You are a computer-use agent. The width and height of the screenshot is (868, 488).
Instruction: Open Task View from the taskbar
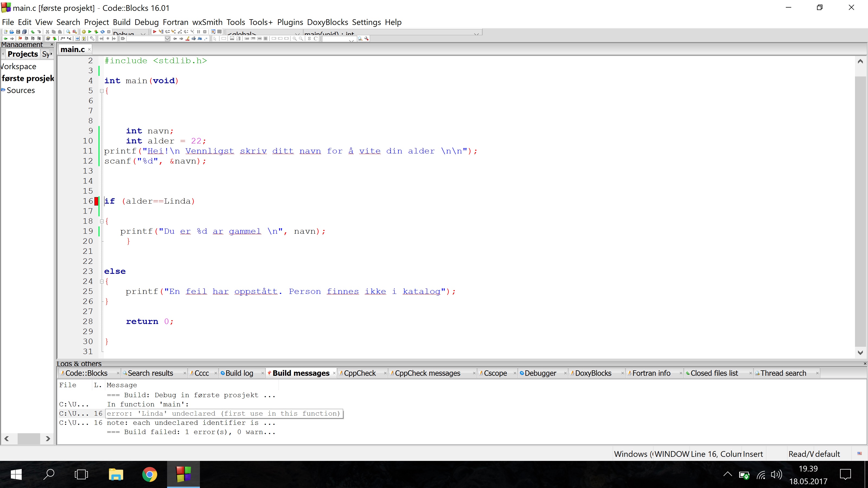[x=81, y=474]
